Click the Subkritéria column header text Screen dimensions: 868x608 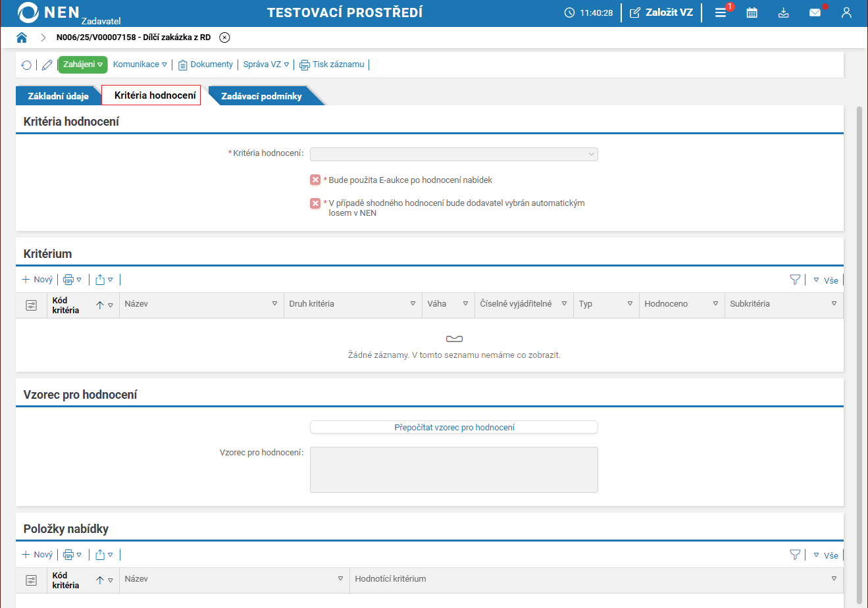coord(750,304)
